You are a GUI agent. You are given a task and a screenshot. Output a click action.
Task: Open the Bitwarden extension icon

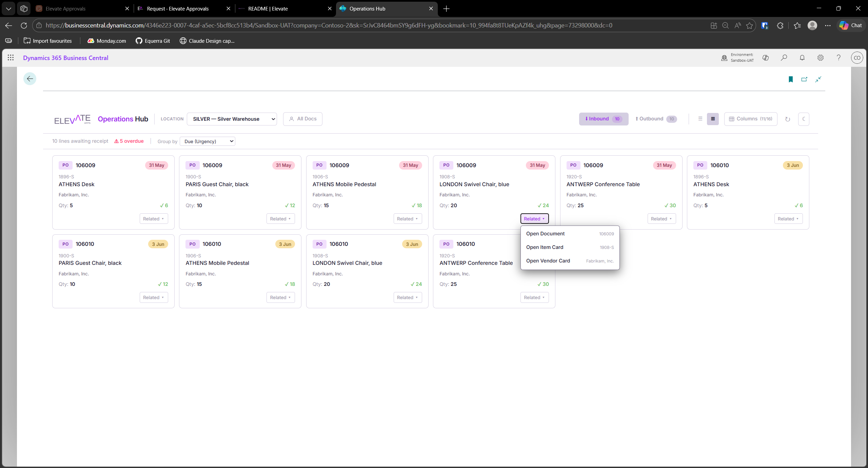[x=765, y=25]
